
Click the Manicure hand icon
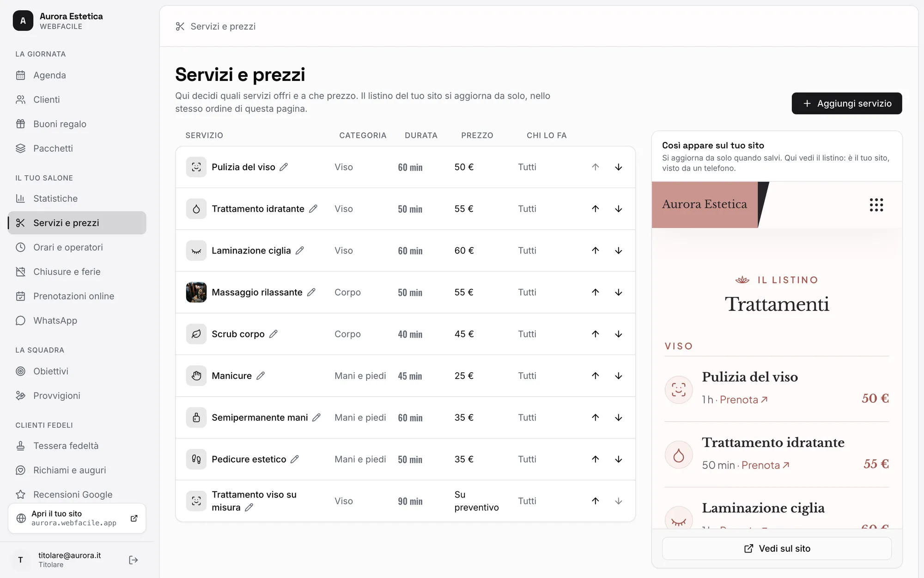click(x=196, y=375)
